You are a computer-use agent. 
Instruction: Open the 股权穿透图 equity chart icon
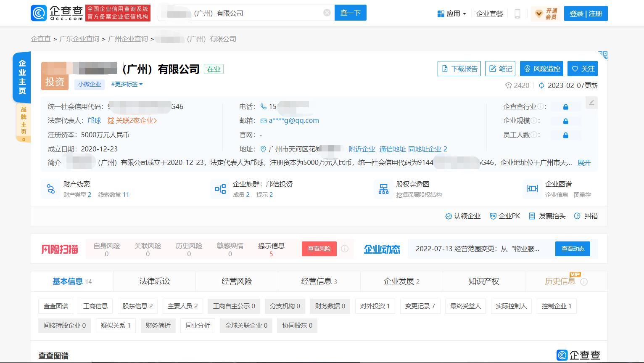pyautogui.click(x=383, y=189)
